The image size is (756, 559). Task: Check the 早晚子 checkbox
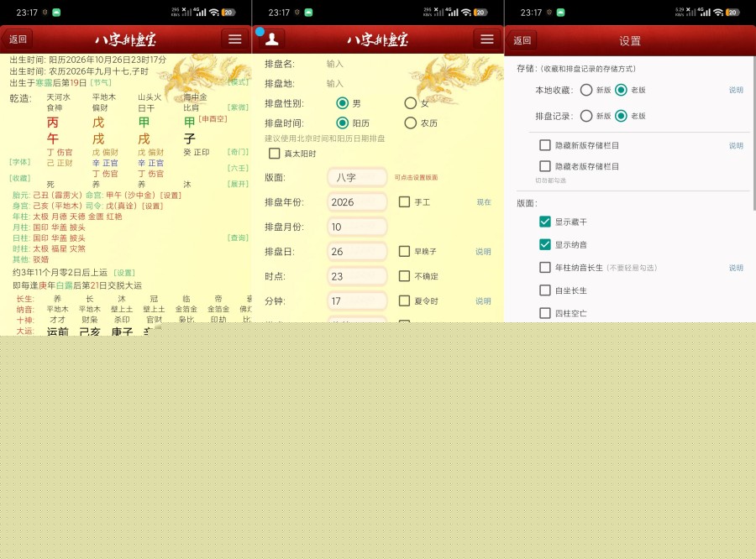[x=404, y=251]
